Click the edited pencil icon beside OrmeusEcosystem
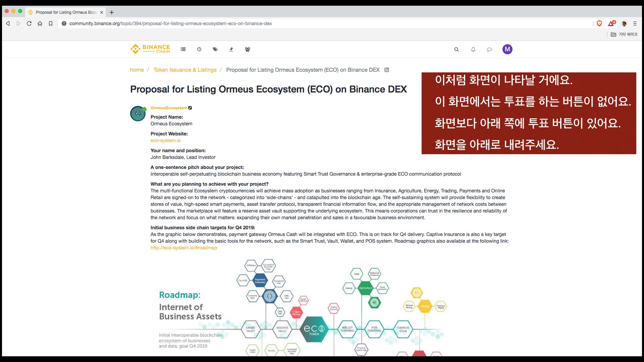 coord(190,108)
